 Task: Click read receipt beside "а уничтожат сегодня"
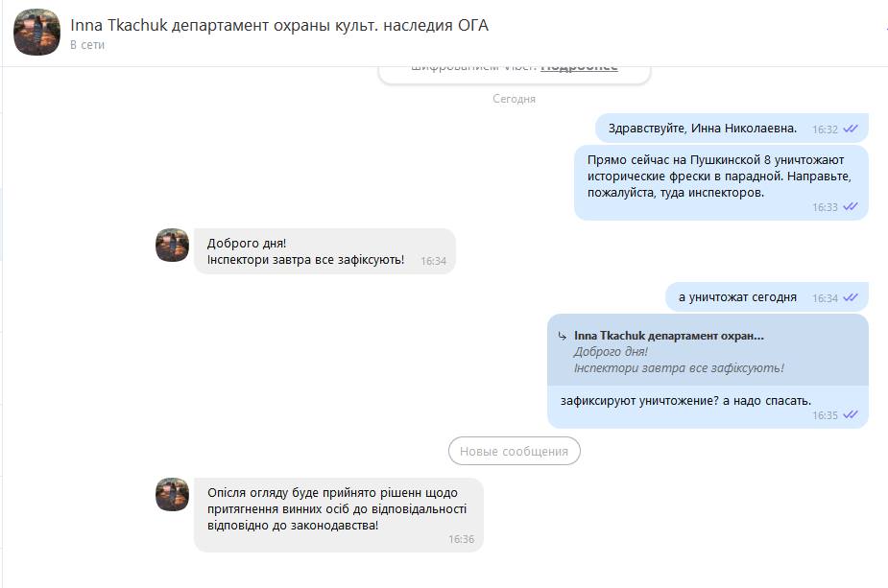(x=850, y=297)
